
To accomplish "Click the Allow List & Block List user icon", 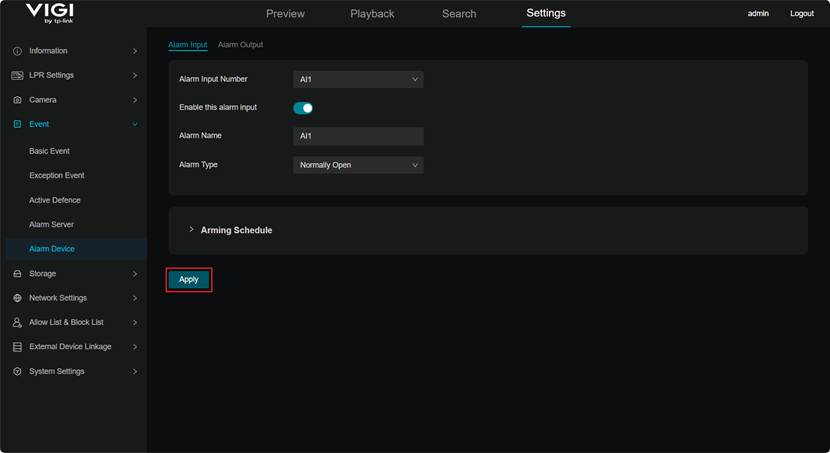I will tap(17, 322).
